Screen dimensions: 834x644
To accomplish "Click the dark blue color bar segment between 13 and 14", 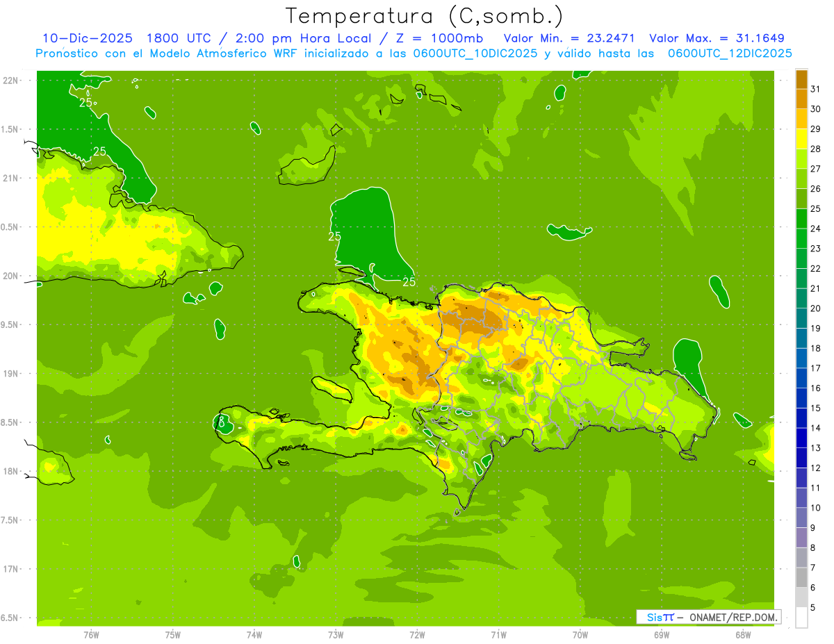I will pyautogui.click(x=801, y=438).
